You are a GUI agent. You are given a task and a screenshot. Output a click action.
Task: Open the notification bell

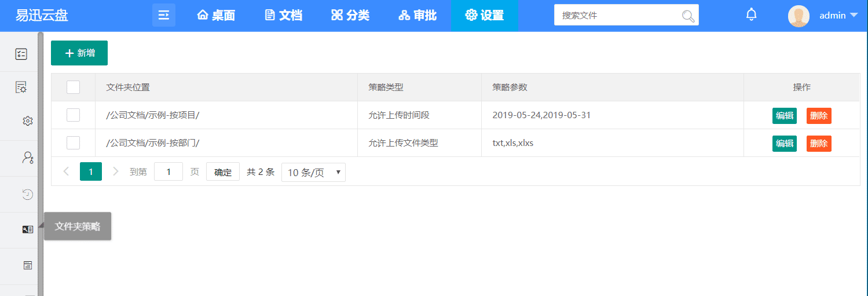tap(751, 15)
